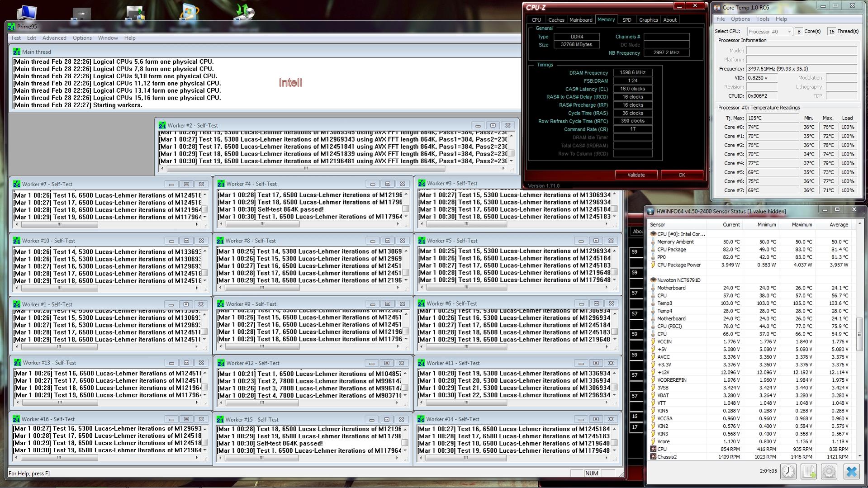Click the Worker #2 window icon
Screen dimensions: 868x488
pyautogui.click(x=162, y=125)
